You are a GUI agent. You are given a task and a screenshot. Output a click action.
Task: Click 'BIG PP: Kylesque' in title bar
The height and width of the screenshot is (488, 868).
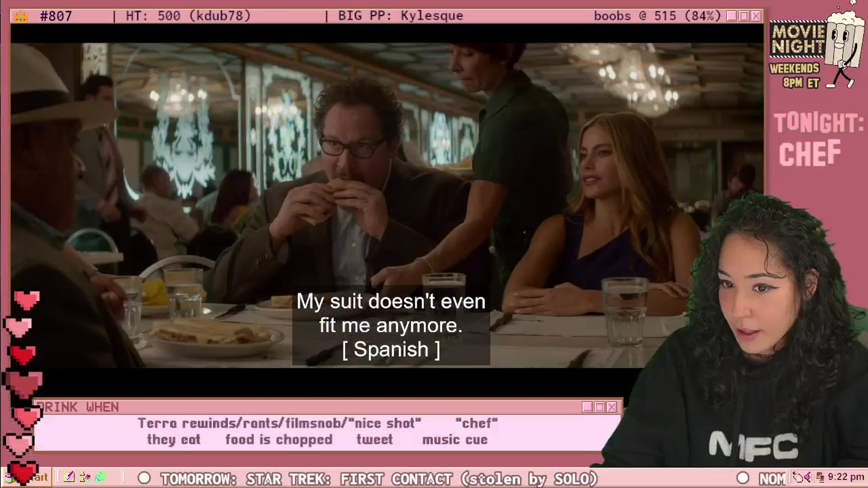(401, 16)
